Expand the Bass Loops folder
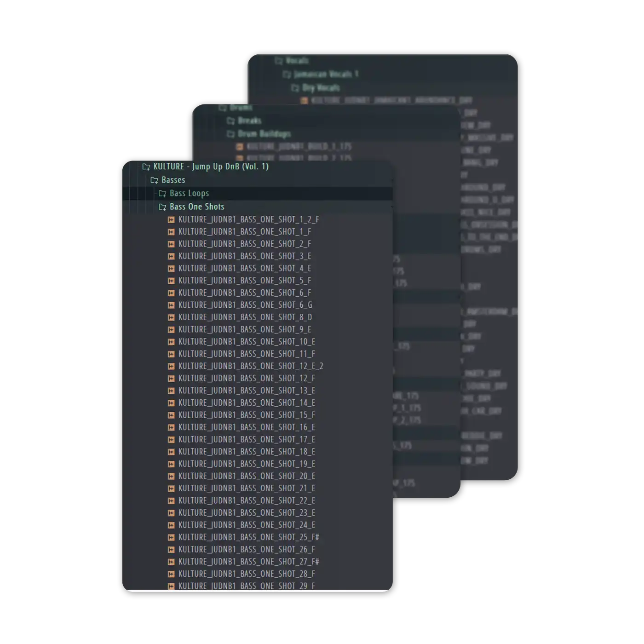Image resolution: width=644 pixels, height=644 pixels. [x=162, y=194]
